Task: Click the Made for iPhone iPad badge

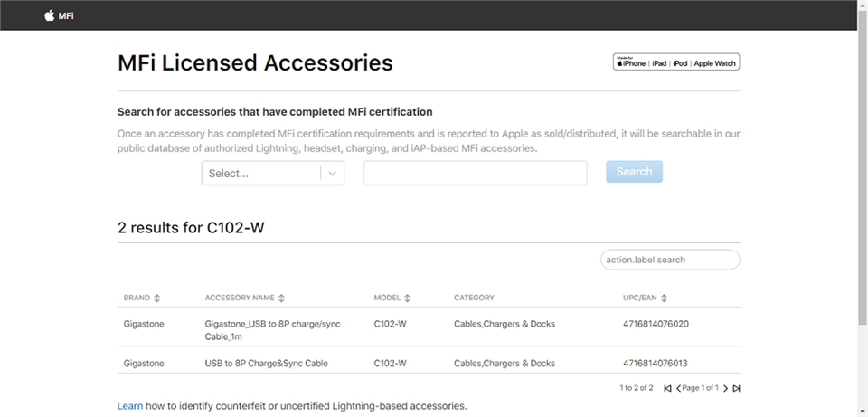Action: [x=676, y=62]
